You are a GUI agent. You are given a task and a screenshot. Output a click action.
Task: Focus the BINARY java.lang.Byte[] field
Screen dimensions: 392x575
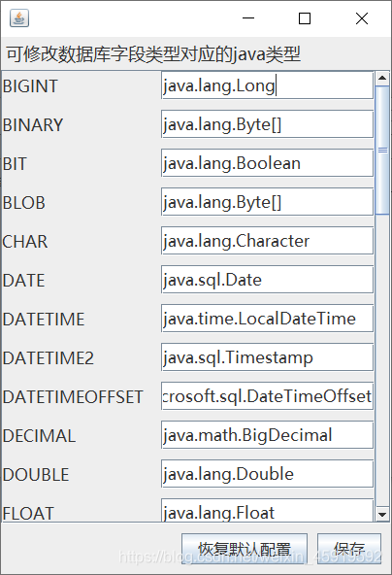[267, 124]
